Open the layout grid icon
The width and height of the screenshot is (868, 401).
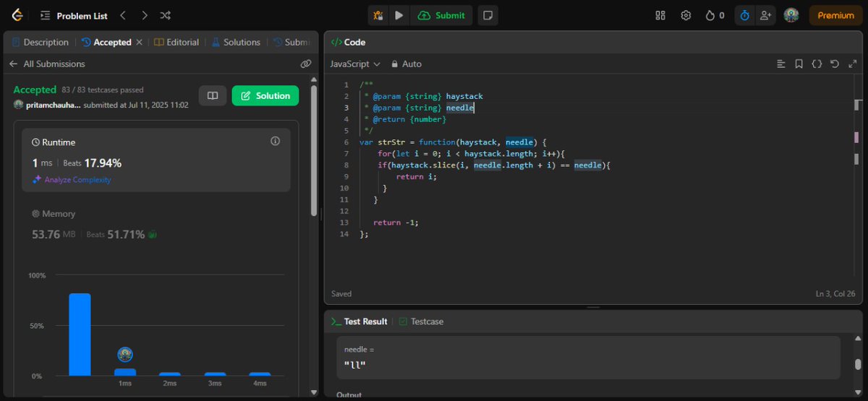click(x=660, y=15)
